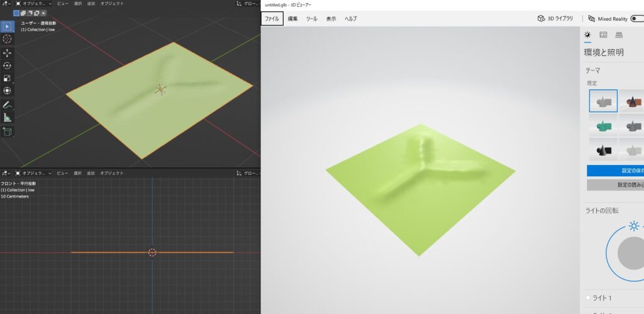Click the gray load-settings button
The height and width of the screenshot is (314, 644).
point(615,185)
